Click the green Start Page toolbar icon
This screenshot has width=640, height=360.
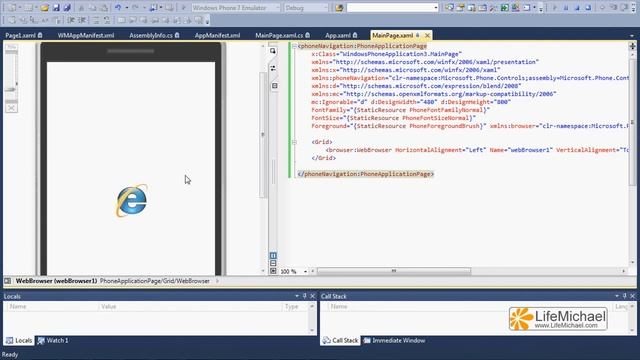pyautogui.click(x=504, y=7)
